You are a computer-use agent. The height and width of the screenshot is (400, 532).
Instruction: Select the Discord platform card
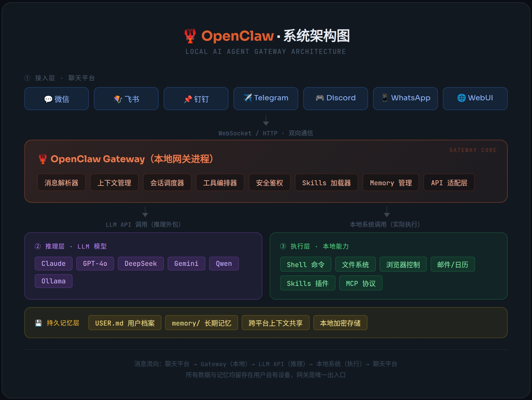pyautogui.click(x=335, y=98)
